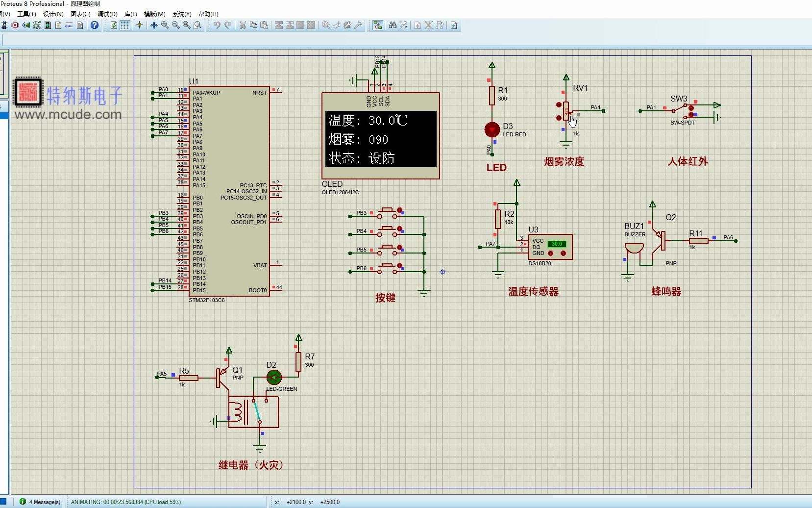
Task: Open the 帮助(H) menu
Action: 208,14
